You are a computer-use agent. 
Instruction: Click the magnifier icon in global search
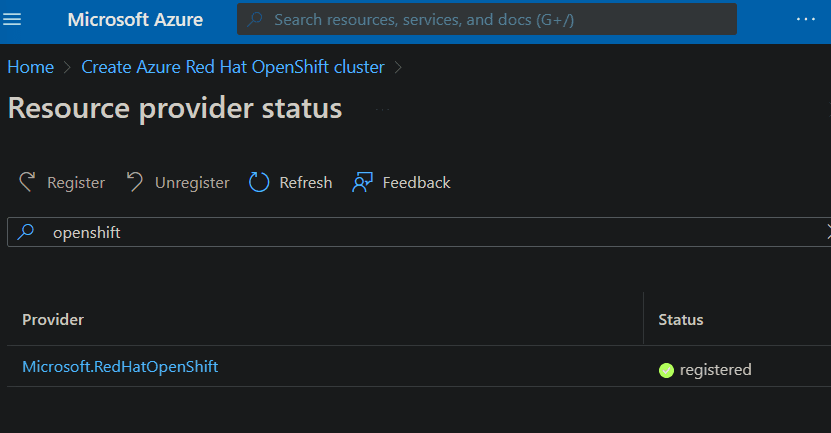(255, 20)
